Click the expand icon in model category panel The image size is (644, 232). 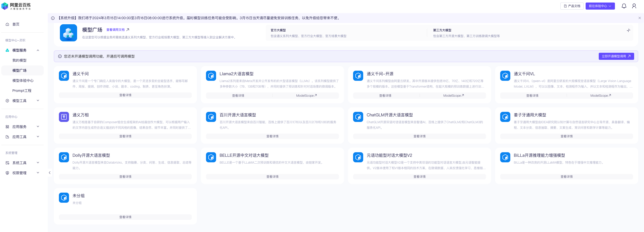coord(629,30)
